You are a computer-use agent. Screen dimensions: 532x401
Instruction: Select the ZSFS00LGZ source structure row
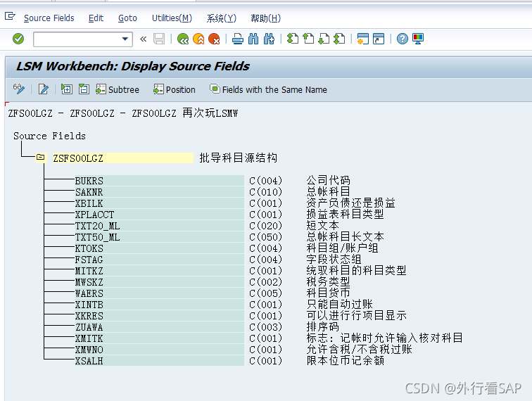123,158
